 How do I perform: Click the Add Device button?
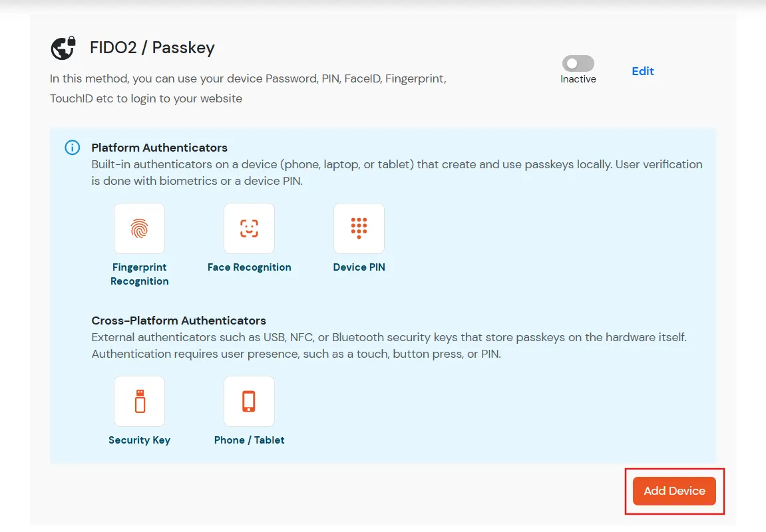[674, 491]
